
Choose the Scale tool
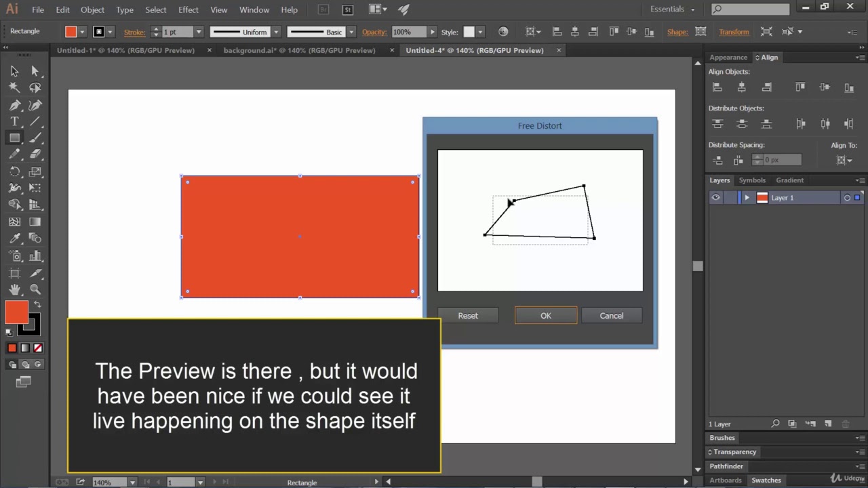(35, 171)
